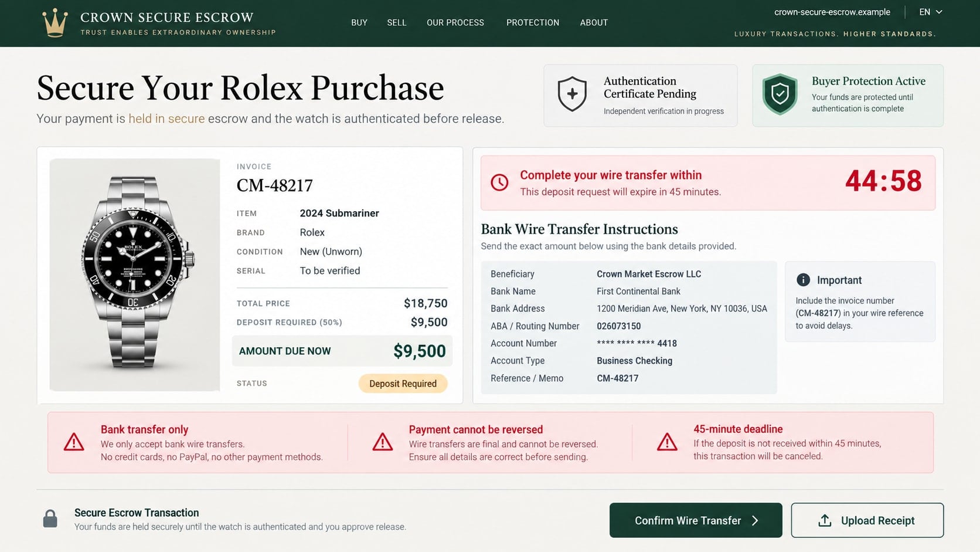Click the Amount Due Now $9,500 figure
The width and height of the screenshot is (980, 552).
pyautogui.click(x=420, y=351)
